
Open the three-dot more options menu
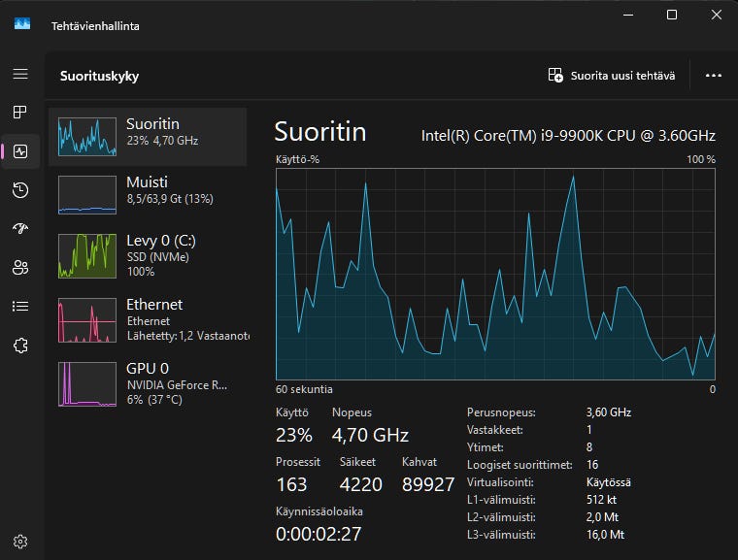coord(714,76)
